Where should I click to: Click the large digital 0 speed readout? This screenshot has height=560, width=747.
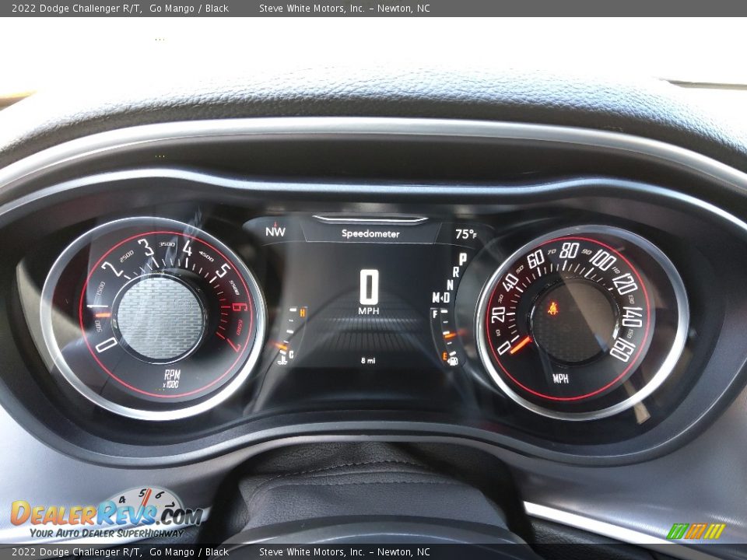(x=369, y=287)
